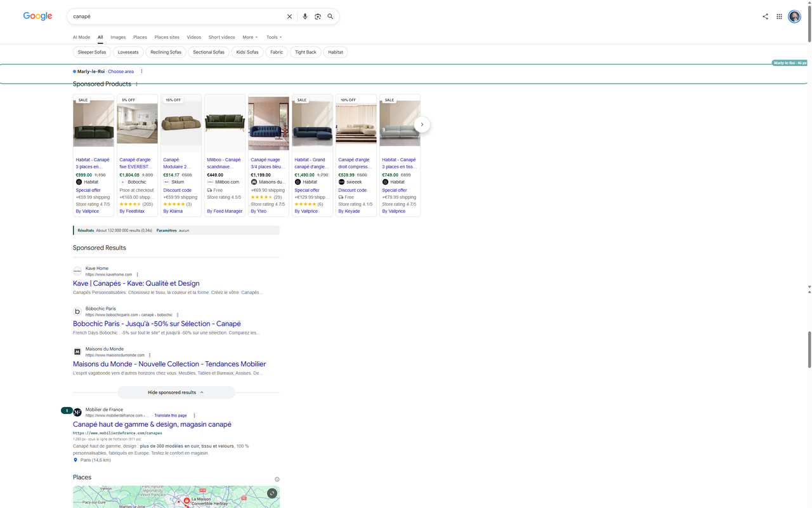Open Kave Home ad options menu
812x508 pixels.
point(137,275)
